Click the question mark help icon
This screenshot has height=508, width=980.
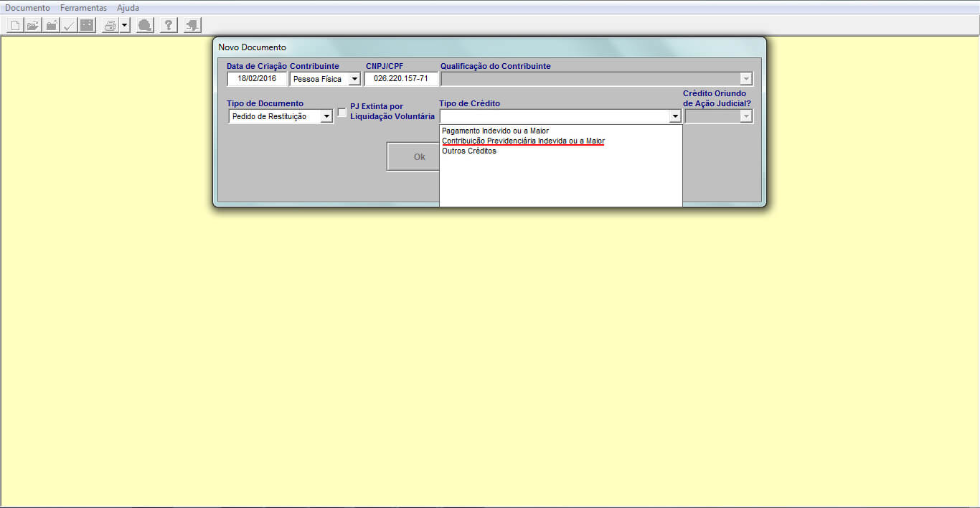pyautogui.click(x=169, y=25)
